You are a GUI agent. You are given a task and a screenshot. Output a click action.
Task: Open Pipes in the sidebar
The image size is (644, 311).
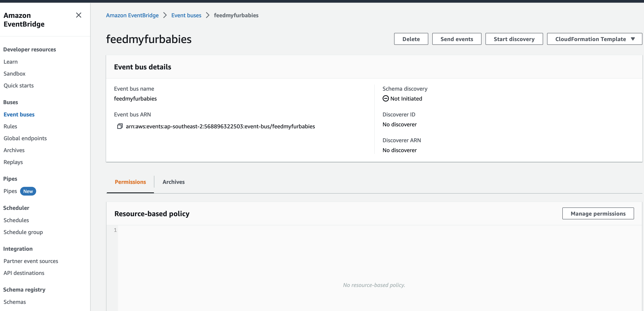pyautogui.click(x=10, y=191)
